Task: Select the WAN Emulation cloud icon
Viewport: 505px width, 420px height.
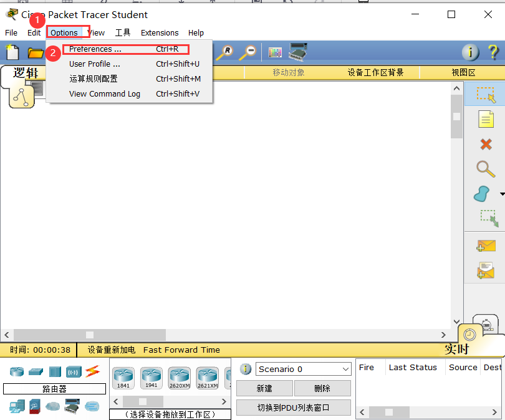Action: click(53, 406)
